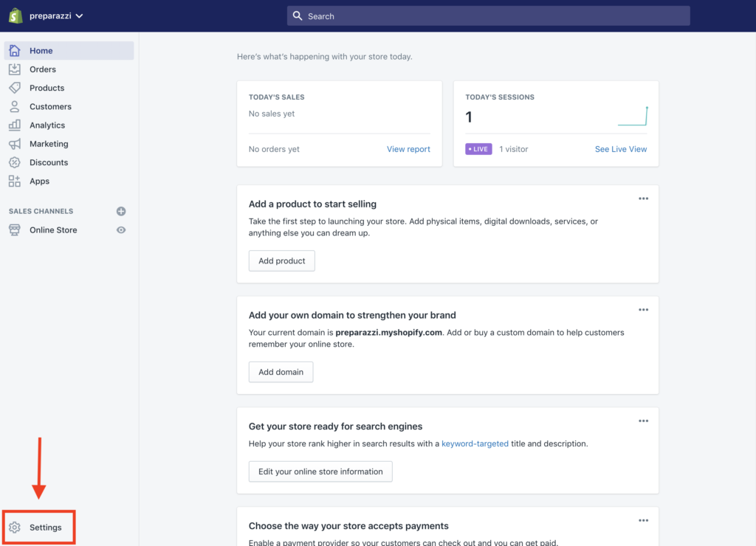Click the Apps grid icon
756x546 pixels.
pos(15,182)
